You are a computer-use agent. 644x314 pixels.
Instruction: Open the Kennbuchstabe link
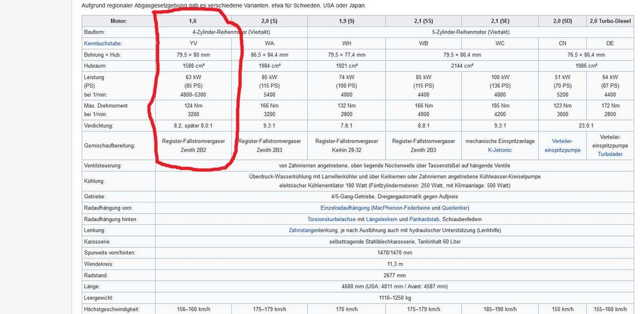102,43
